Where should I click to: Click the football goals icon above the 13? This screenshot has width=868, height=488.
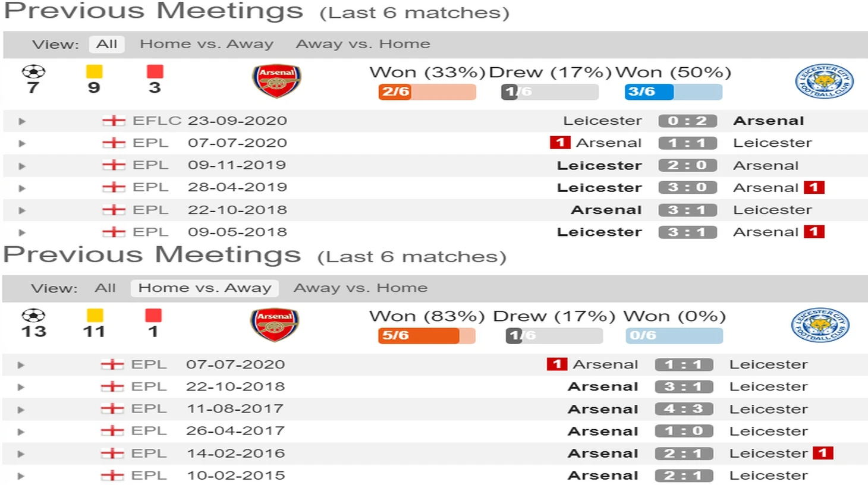(x=33, y=316)
